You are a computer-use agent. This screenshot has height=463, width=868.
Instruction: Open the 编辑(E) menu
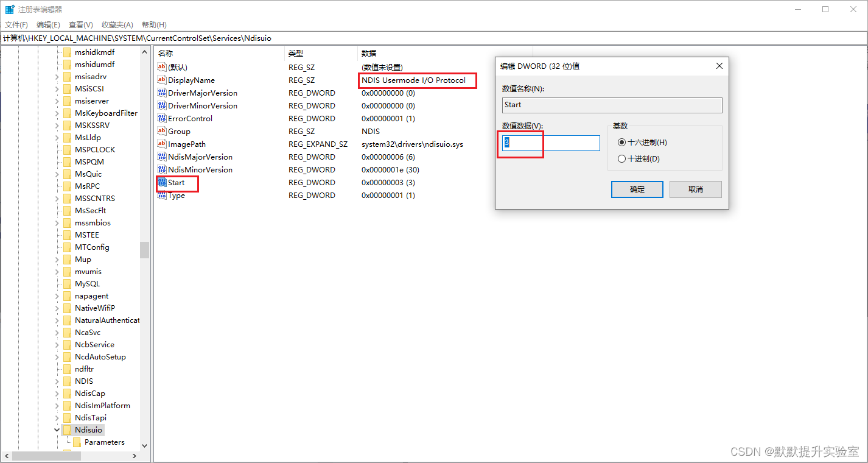(48, 24)
